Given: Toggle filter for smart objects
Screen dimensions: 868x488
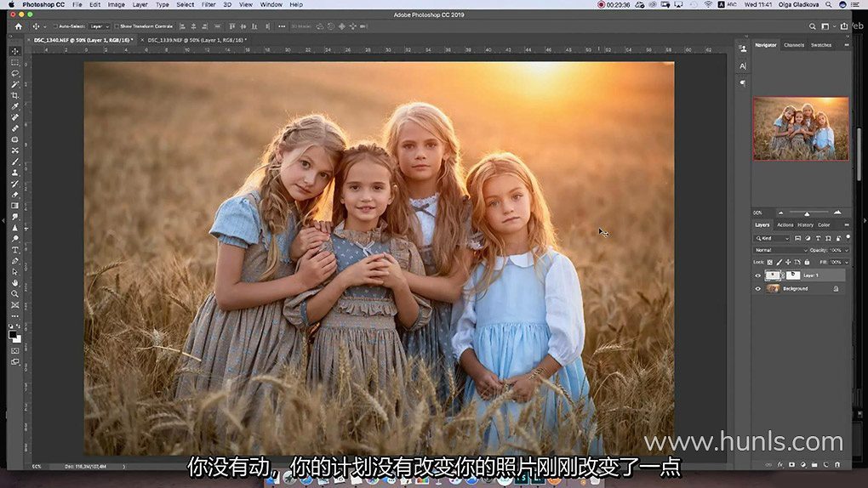Looking at the screenshot, I should [x=838, y=238].
